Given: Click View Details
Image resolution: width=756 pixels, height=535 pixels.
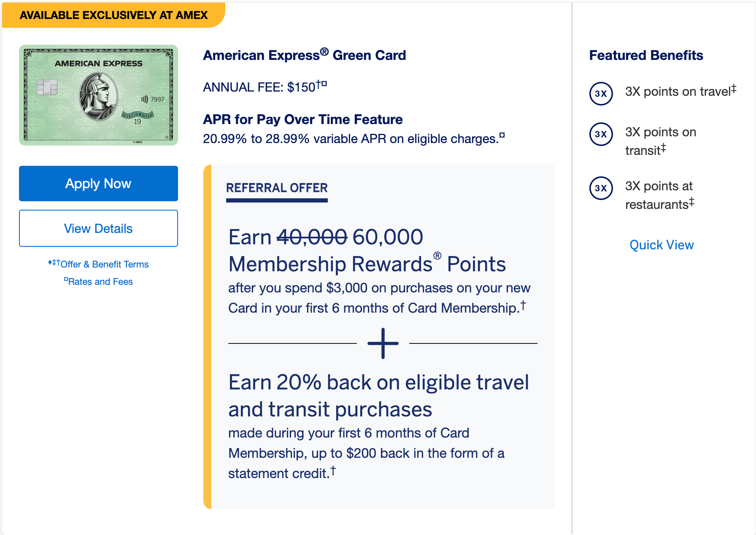Looking at the screenshot, I should click(x=98, y=228).
